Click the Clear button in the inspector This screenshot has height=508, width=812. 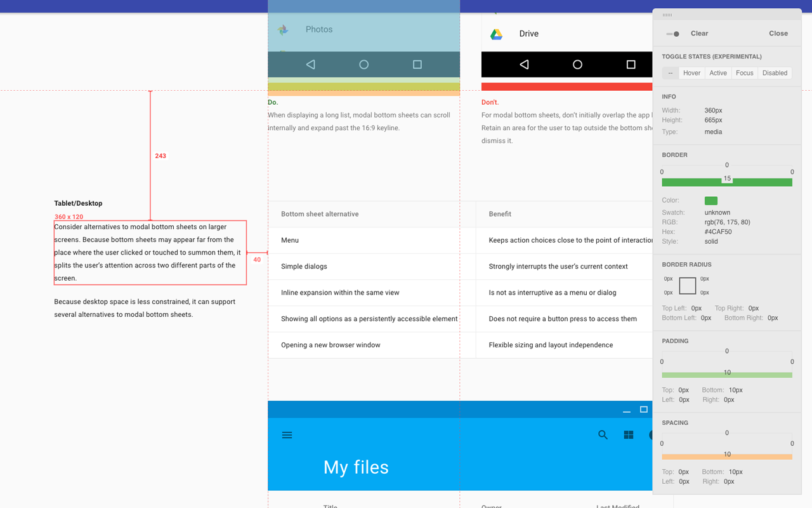point(699,33)
